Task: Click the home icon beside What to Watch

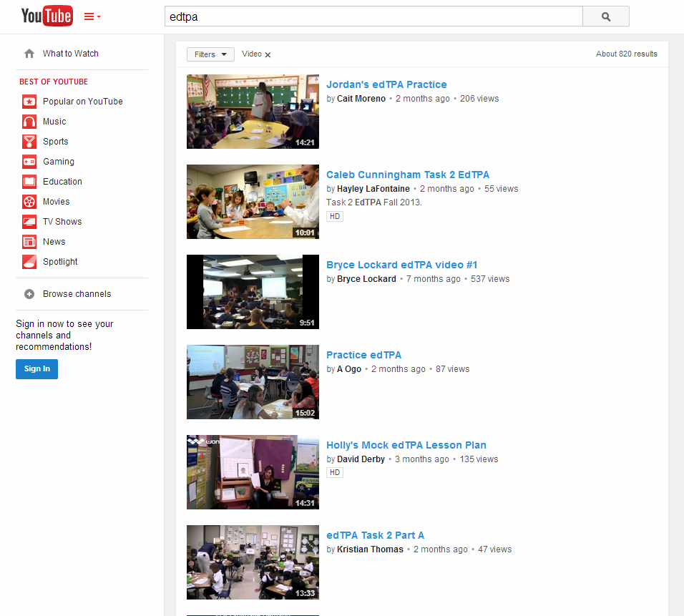Action: point(29,54)
